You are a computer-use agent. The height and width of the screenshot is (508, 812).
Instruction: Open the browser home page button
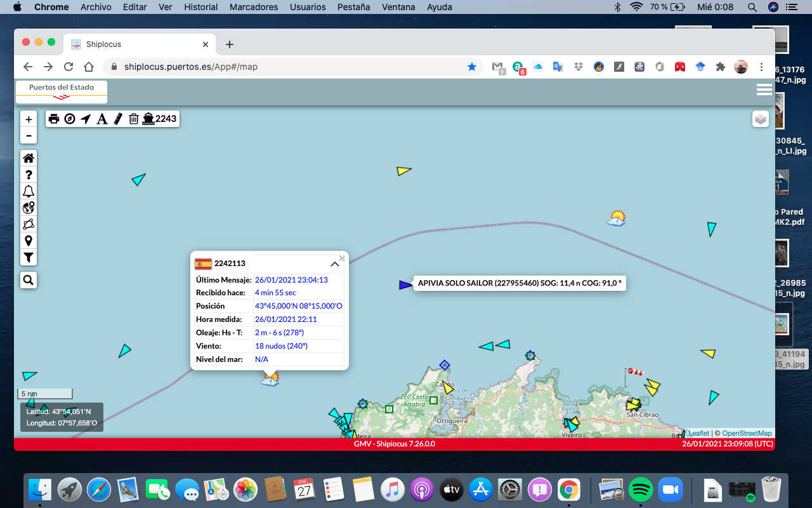click(x=89, y=67)
